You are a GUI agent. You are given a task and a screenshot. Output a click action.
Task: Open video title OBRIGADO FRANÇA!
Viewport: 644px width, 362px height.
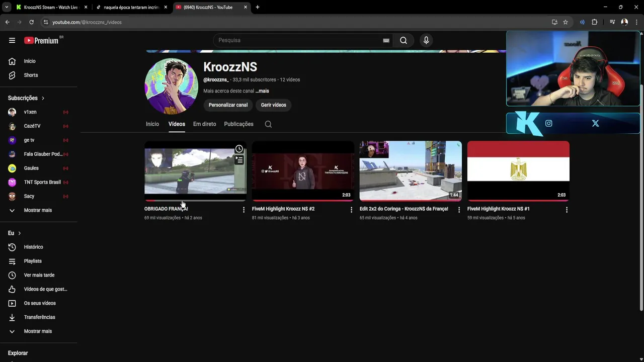tap(166, 209)
